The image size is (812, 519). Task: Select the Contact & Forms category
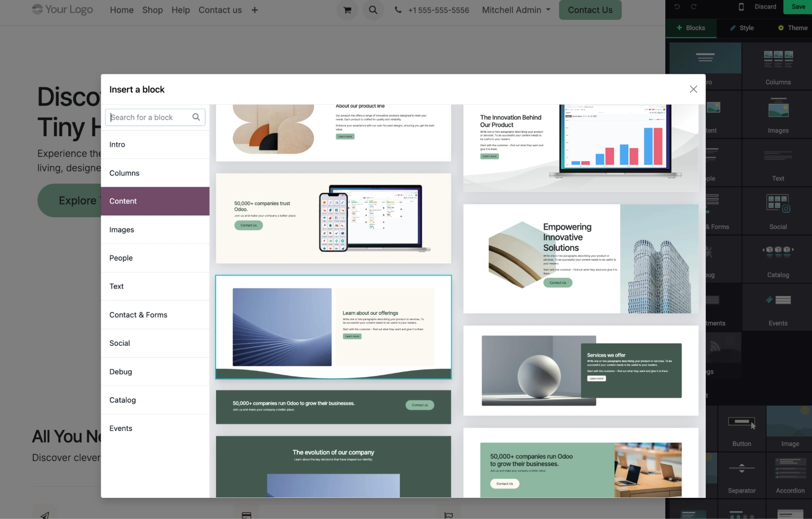(x=155, y=315)
